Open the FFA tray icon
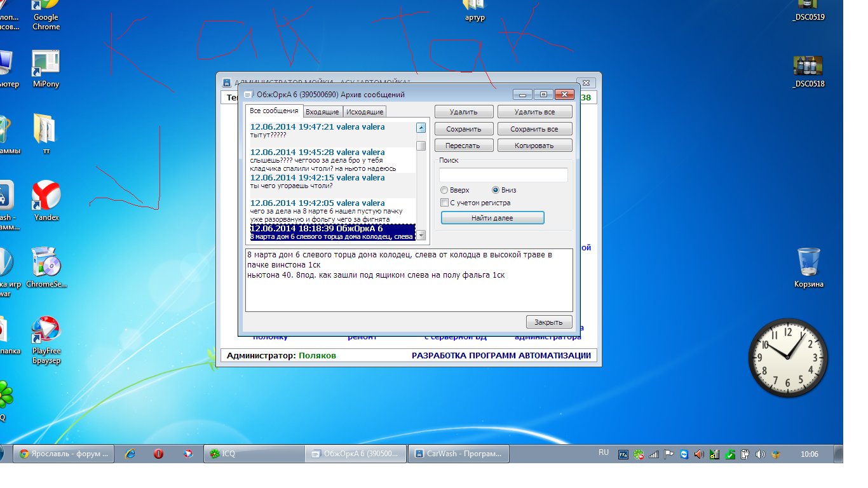This screenshot has height=488, width=868. pyautogui.click(x=624, y=454)
